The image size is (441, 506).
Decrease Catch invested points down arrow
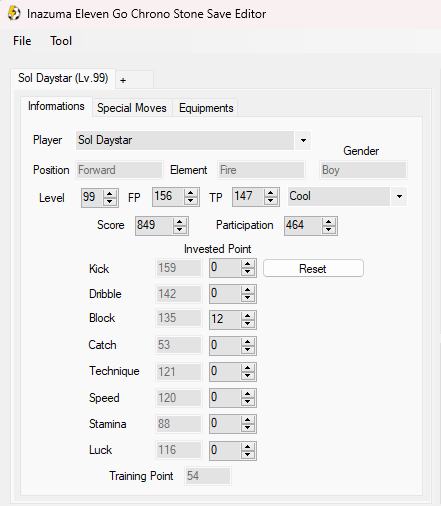(x=248, y=349)
